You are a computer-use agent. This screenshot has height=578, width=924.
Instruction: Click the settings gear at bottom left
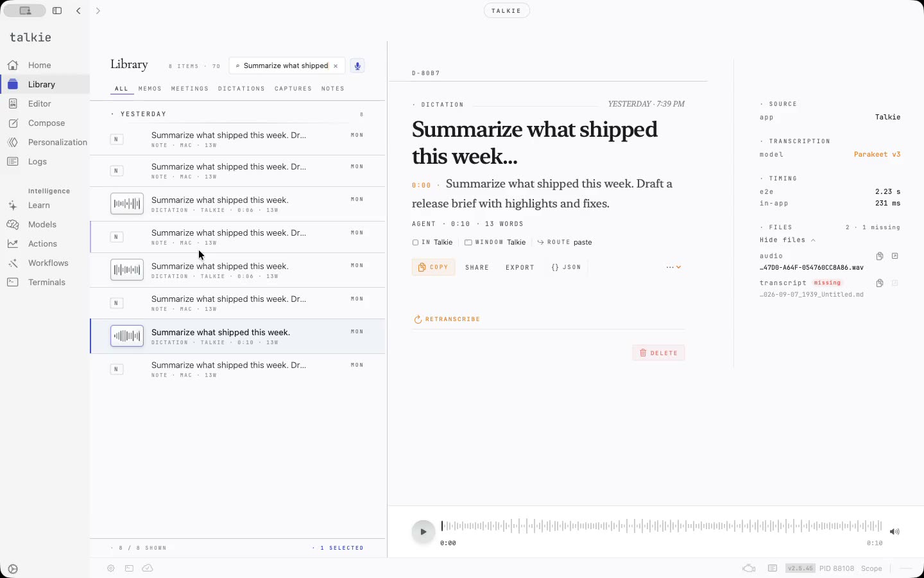pos(13,569)
